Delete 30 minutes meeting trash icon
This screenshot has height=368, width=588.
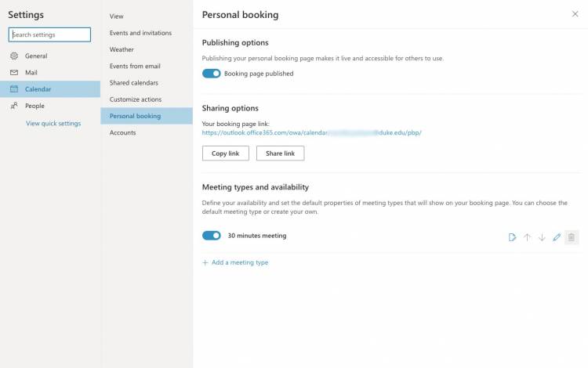point(572,237)
